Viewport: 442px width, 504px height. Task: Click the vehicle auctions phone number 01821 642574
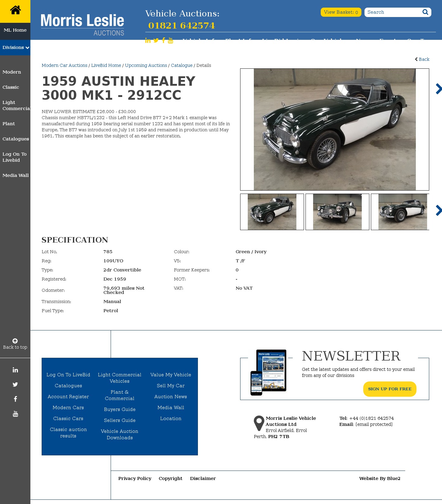tap(181, 26)
